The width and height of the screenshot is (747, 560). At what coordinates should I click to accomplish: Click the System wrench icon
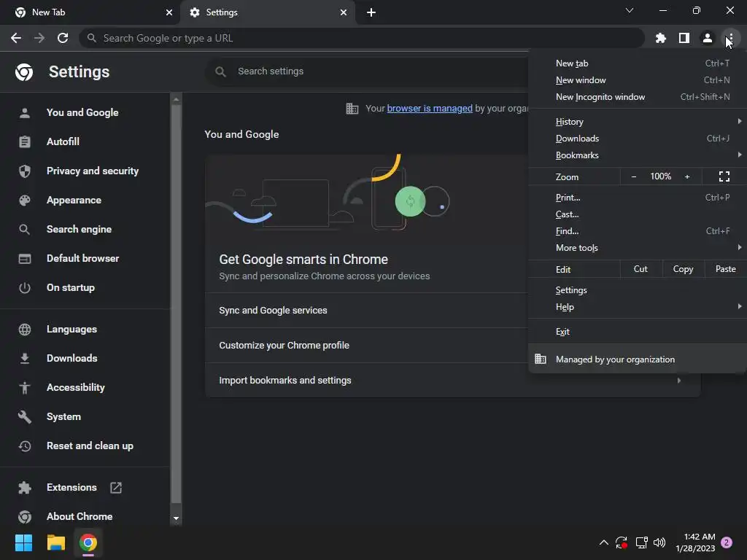[24, 417]
